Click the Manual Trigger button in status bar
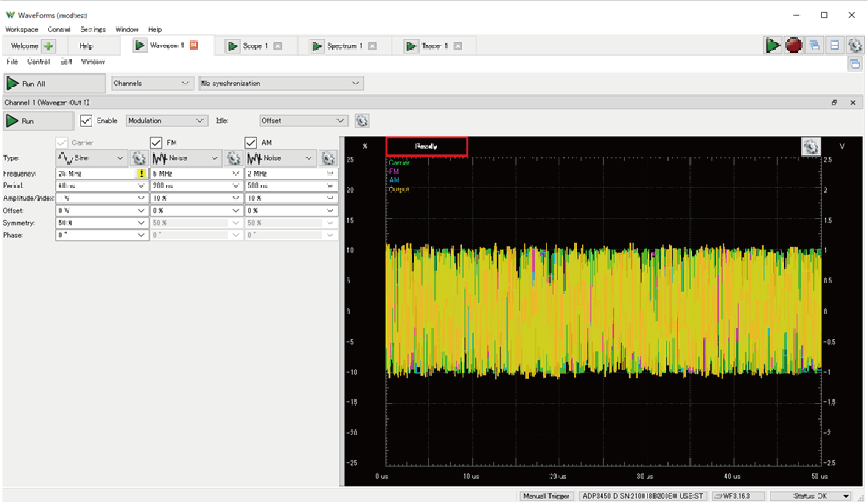This screenshot has width=868, height=504. tap(546, 496)
